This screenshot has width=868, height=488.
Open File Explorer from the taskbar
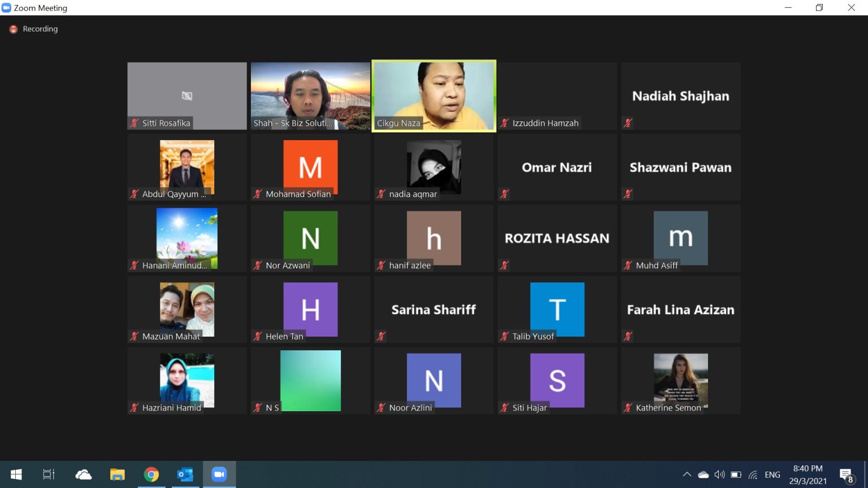(117, 474)
